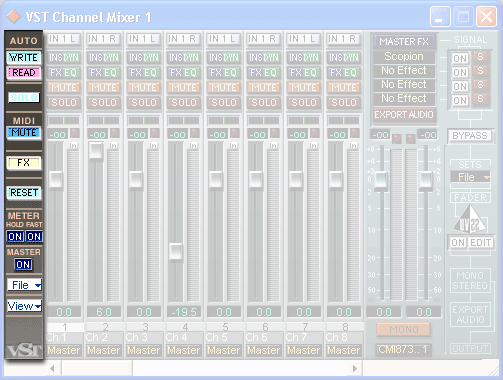Open channel 4 EQ section
Image resolution: width=503 pixels, height=380 pixels.
coord(190,72)
